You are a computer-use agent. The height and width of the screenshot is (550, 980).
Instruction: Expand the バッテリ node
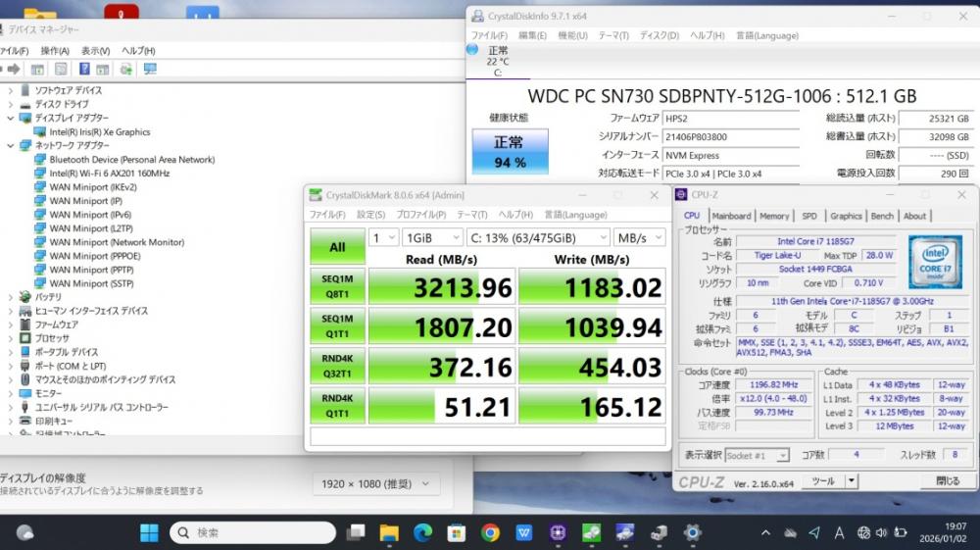click(10, 297)
